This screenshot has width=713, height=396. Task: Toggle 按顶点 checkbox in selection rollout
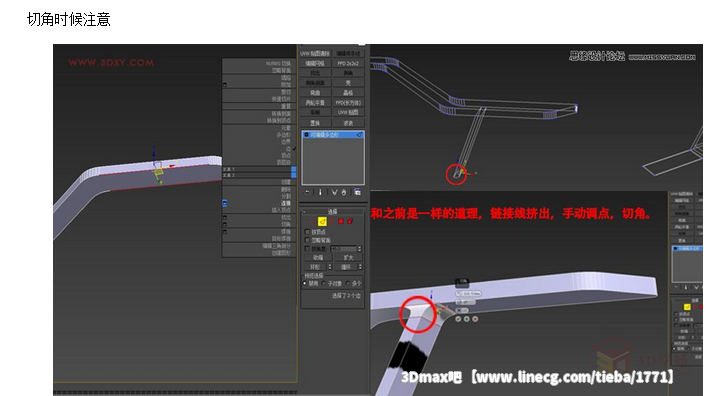coord(307,232)
